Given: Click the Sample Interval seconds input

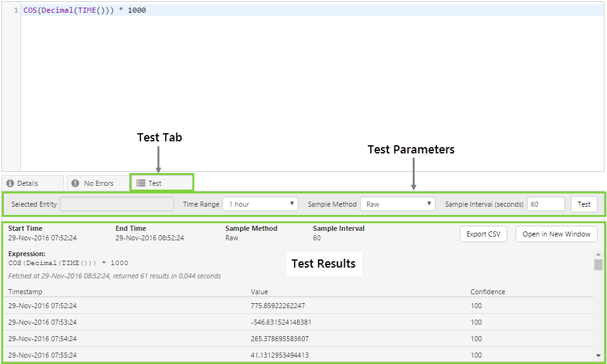Looking at the screenshot, I should [x=545, y=204].
